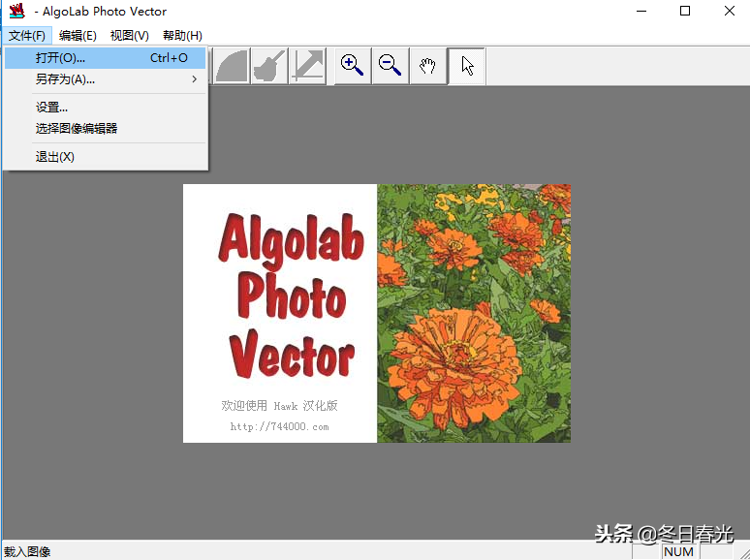Click the NUM indicator in status bar
Viewport: 750px width, 560px height.
click(678, 551)
